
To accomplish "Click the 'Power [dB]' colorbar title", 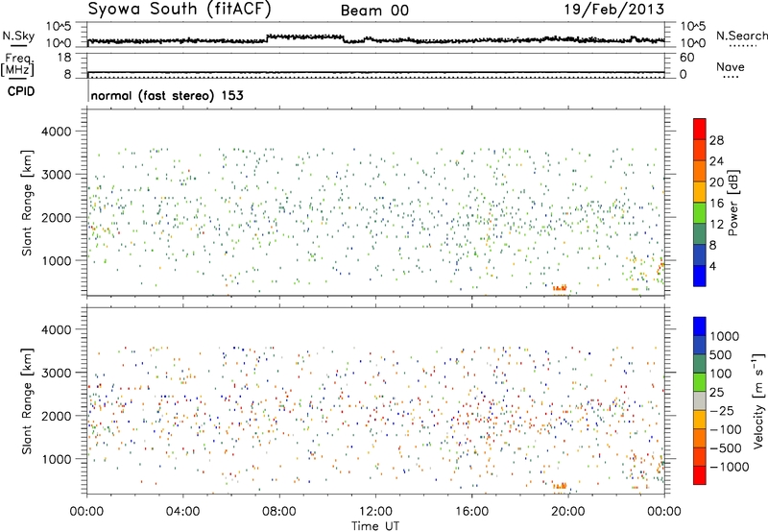I will [x=732, y=203].
